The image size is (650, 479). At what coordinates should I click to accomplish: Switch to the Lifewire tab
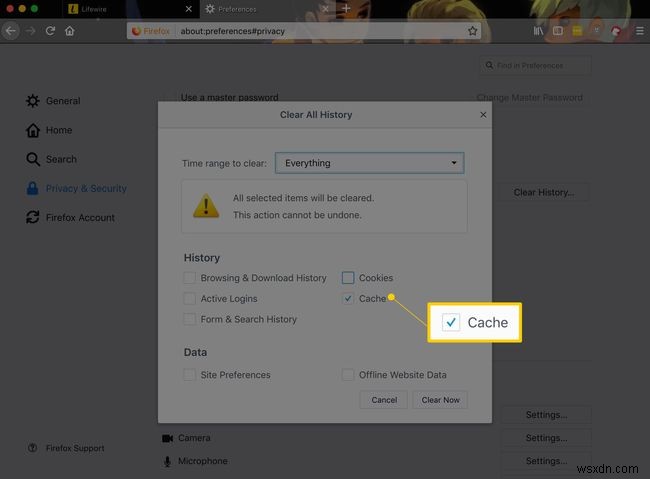[131, 9]
